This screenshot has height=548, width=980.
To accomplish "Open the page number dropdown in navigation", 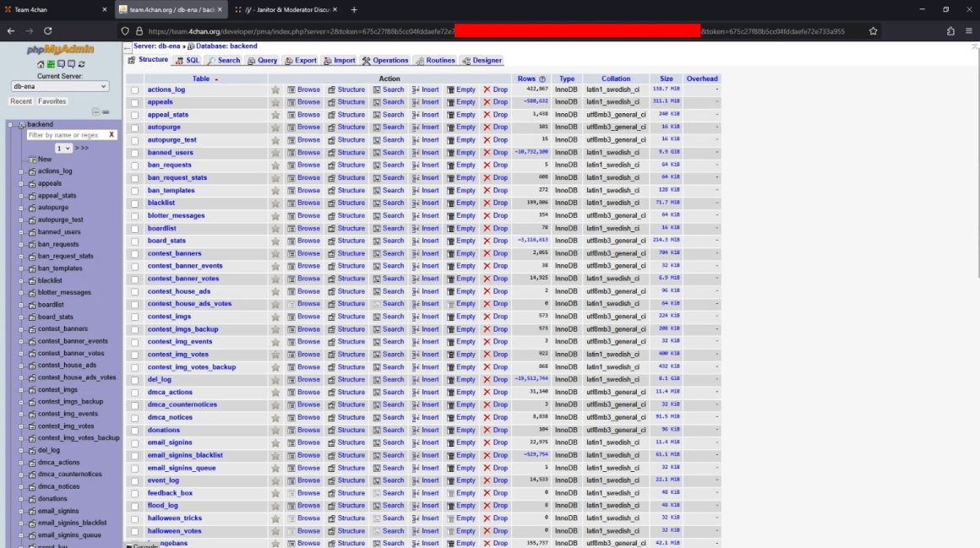I will (63, 148).
